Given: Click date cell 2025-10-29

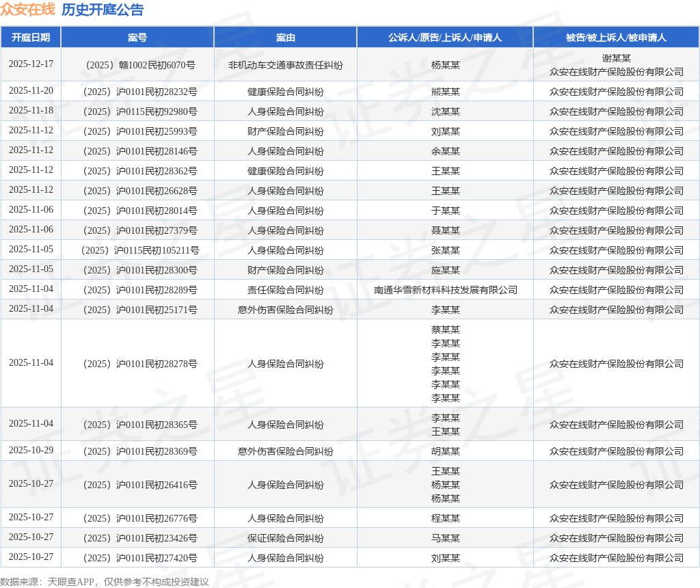Looking at the screenshot, I should (x=31, y=450).
